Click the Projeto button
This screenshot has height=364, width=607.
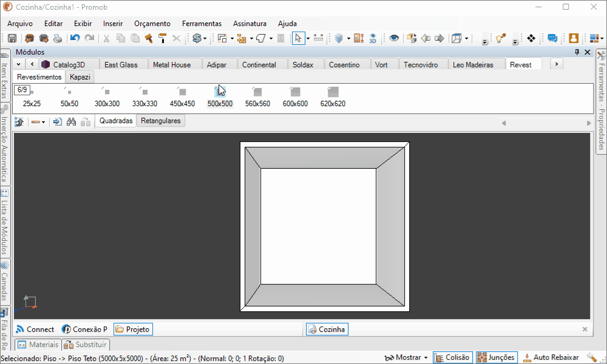click(x=133, y=329)
